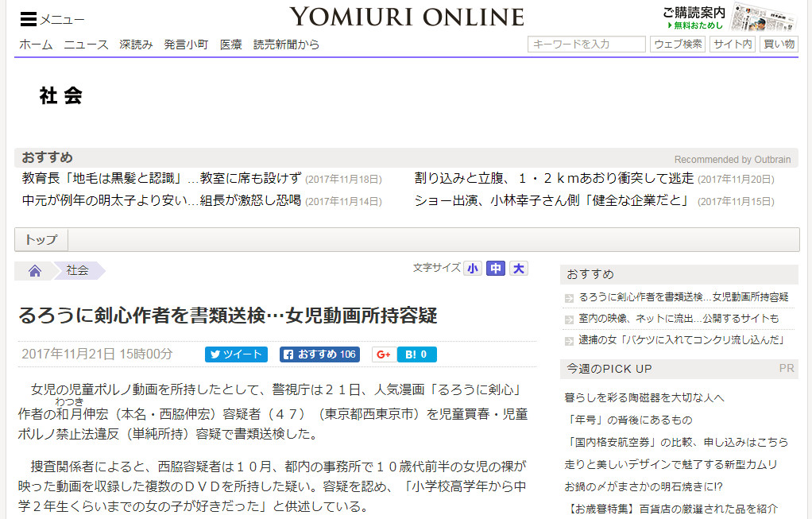Click the キーワードを入力 search field
Screen dimensions: 812x519
click(586, 44)
